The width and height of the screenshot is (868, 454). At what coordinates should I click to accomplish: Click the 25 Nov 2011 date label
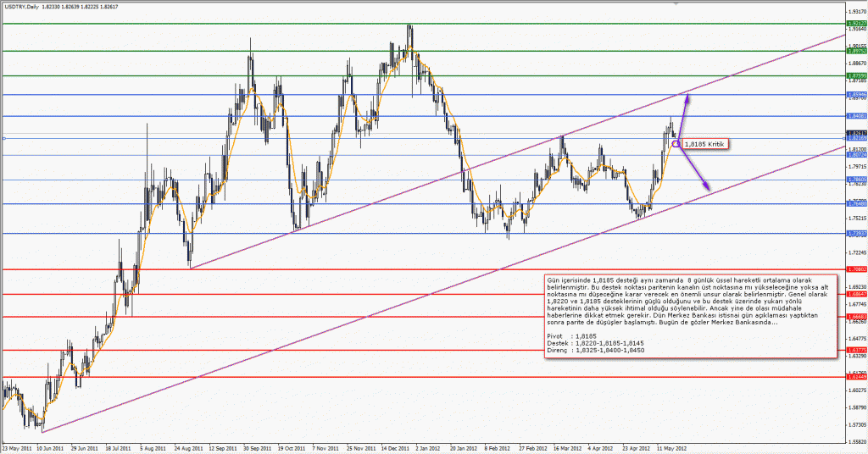(361, 448)
